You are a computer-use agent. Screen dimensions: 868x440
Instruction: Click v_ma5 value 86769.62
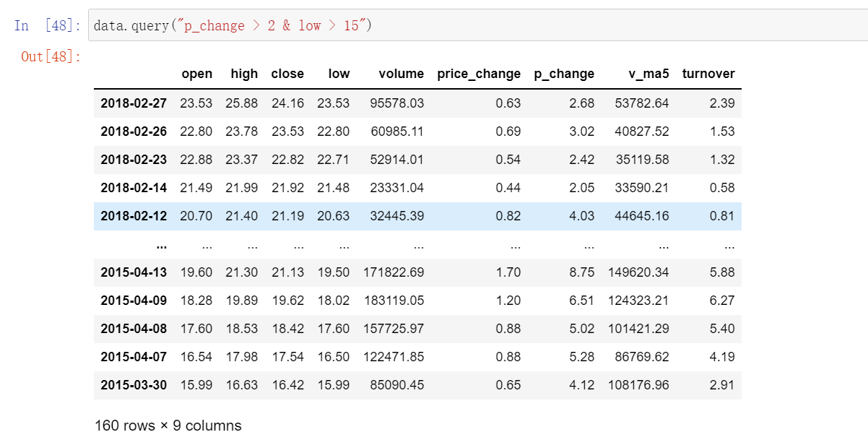[642, 357]
